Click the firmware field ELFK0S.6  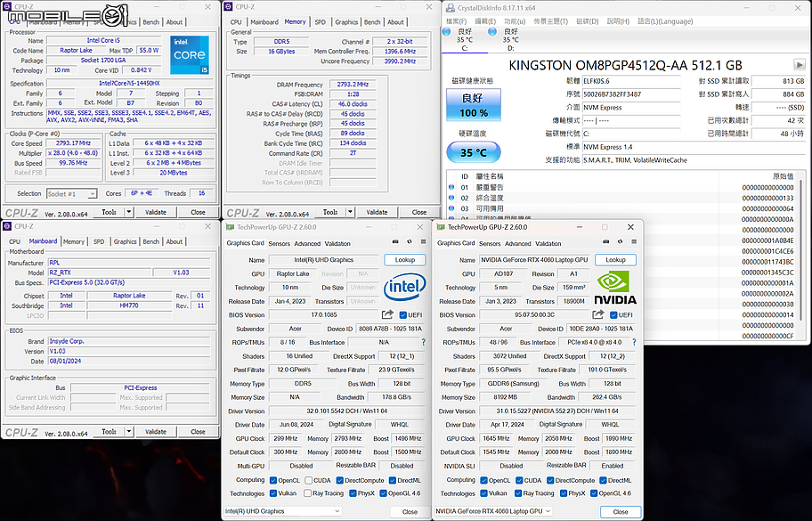pyautogui.click(x=630, y=81)
